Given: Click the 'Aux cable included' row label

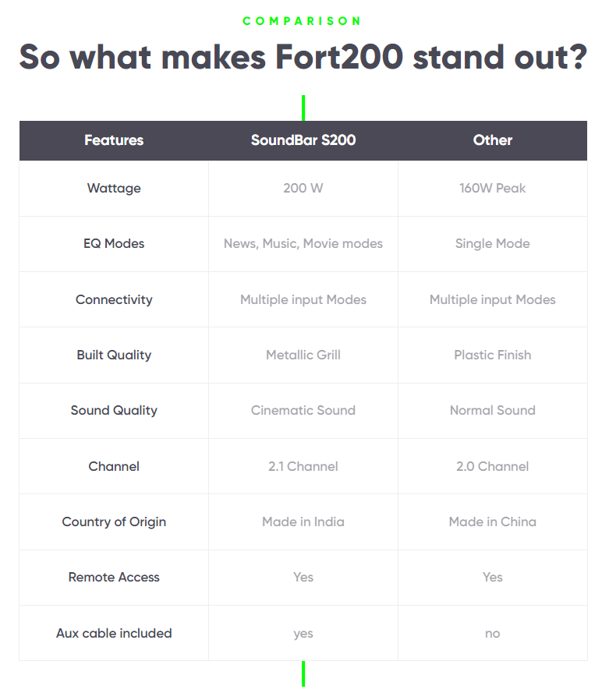Looking at the screenshot, I should click(x=114, y=633).
